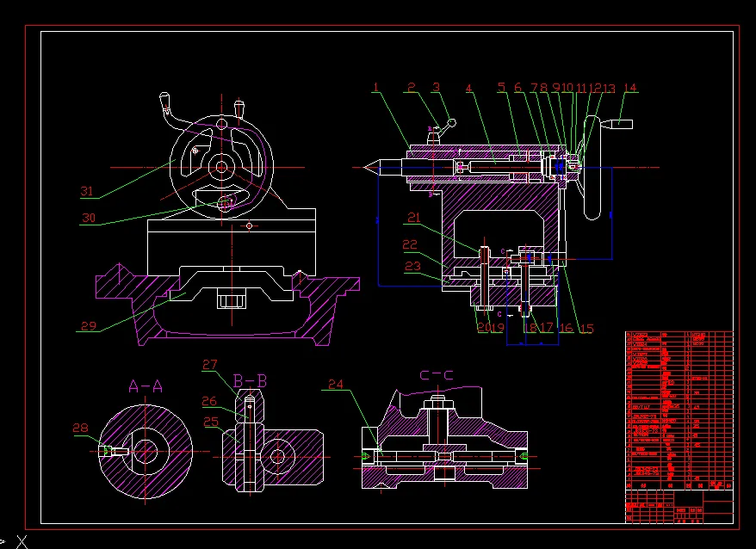Select the part balloon number 31
This screenshot has width=756, height=549.
pos(86,191)
